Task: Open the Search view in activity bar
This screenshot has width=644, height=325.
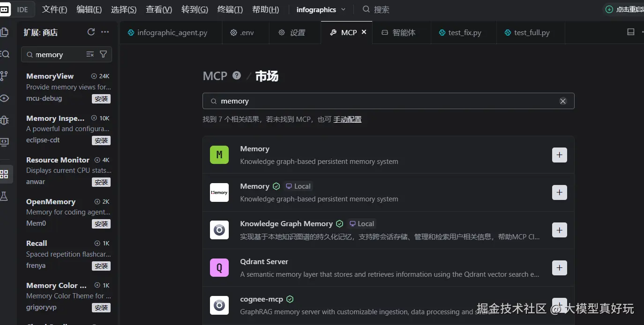Action: point(5,54)
